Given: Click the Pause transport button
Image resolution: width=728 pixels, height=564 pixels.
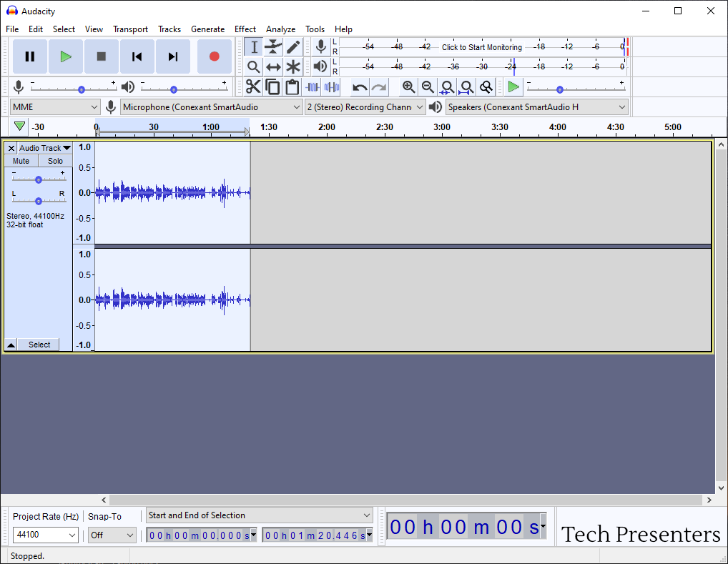Looking at the screenshot, I should 30,56.
